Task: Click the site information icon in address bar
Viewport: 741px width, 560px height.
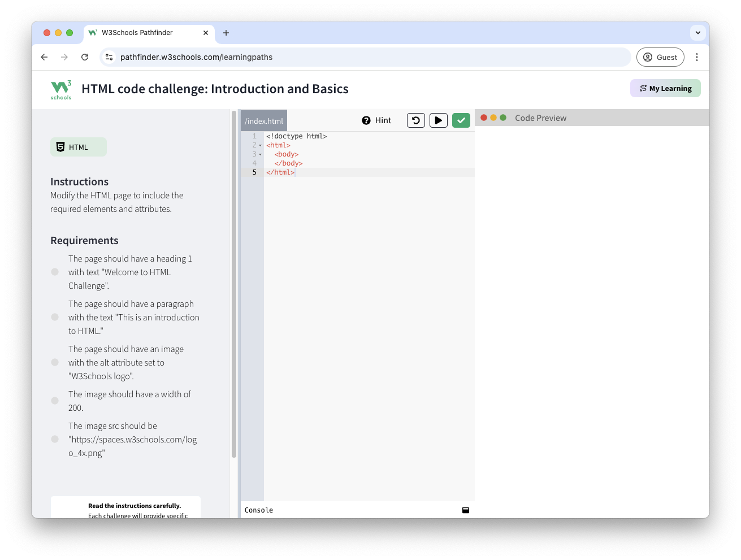Action: pos(110,57)
